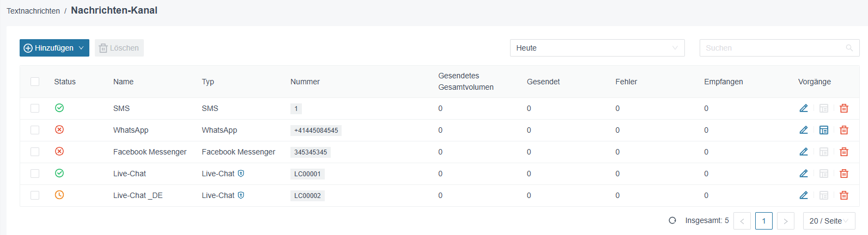
Task: Delete the Live-Chat _DE channel
Action: click(x=844, y=195)
